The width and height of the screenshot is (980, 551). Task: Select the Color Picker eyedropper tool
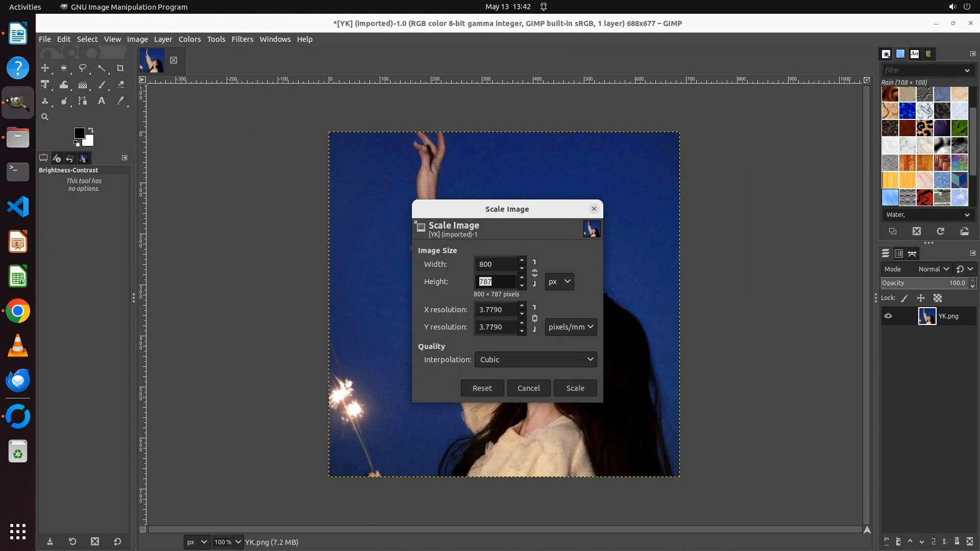click(x=120, y=101)
